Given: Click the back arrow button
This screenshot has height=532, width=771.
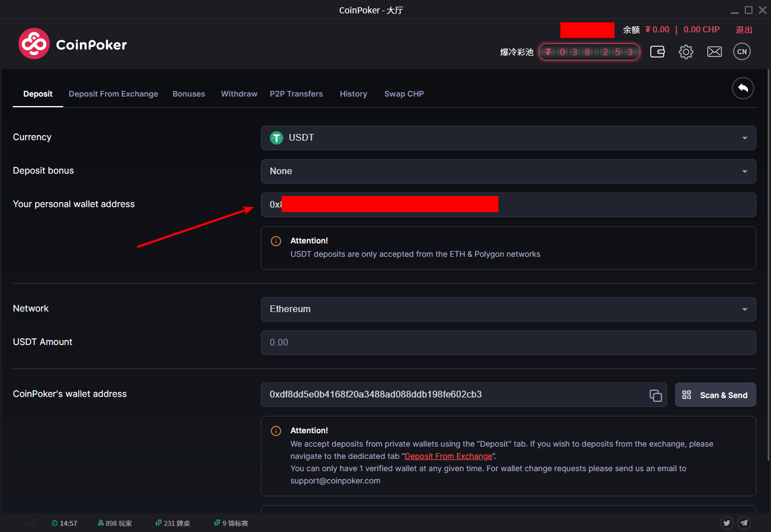Looking at the screenshot, I should 743,88.
